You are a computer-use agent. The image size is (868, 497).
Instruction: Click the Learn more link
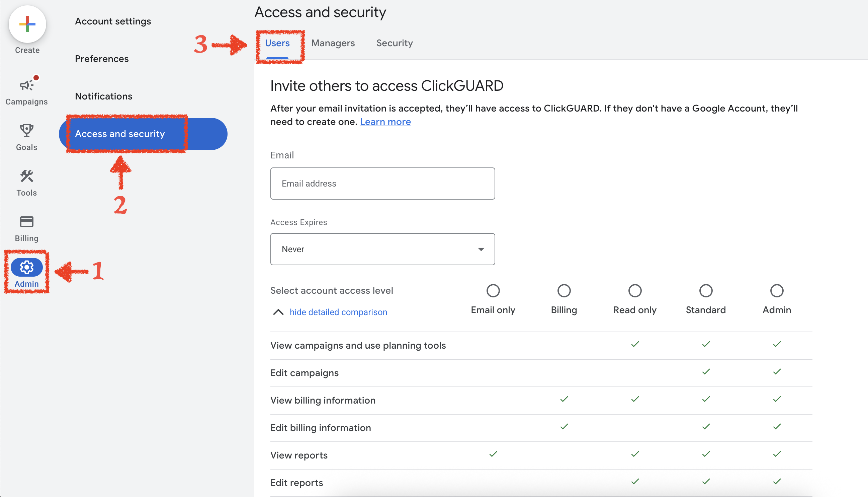click(x=385, y=122)
